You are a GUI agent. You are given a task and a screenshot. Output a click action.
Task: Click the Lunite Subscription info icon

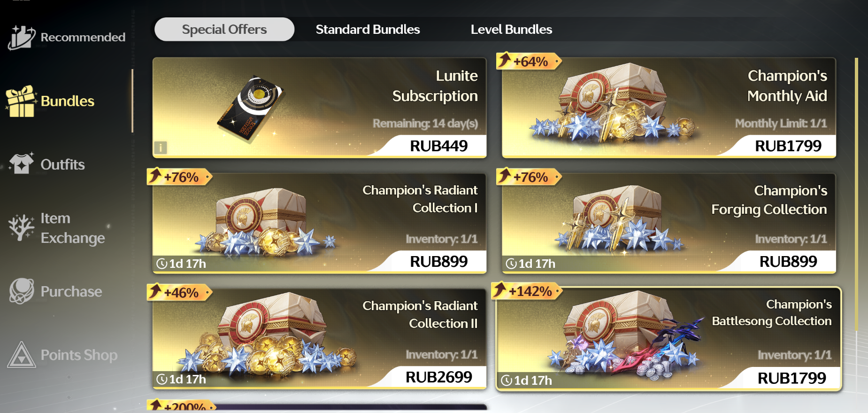(160, 148)
